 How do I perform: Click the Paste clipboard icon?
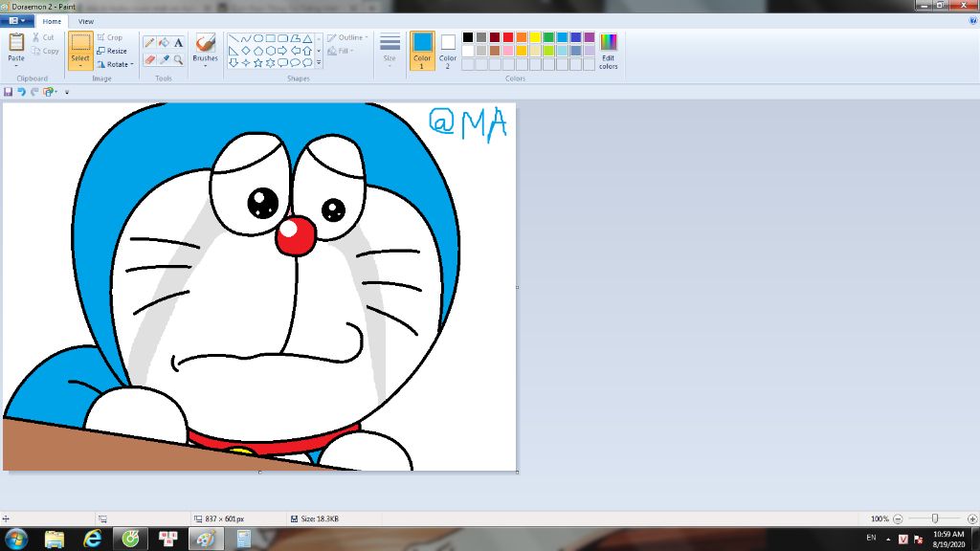pos(16,43)
